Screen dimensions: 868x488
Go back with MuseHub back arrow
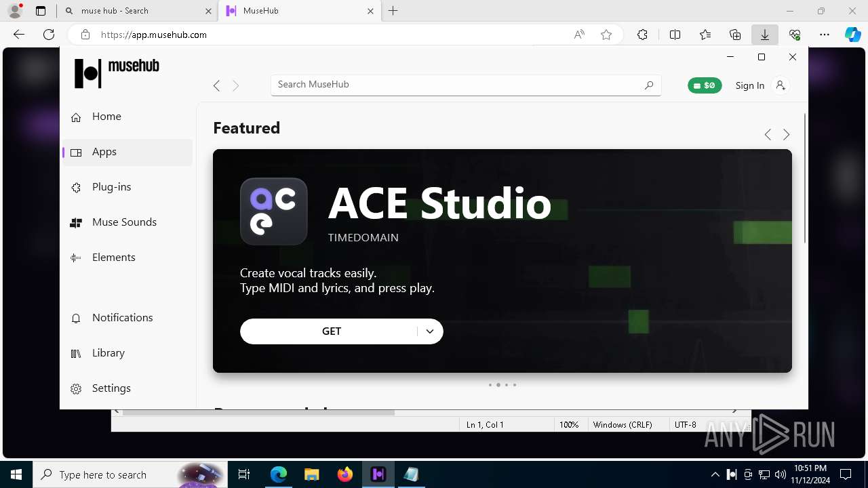pyautogui.click(x=216, y=85)
